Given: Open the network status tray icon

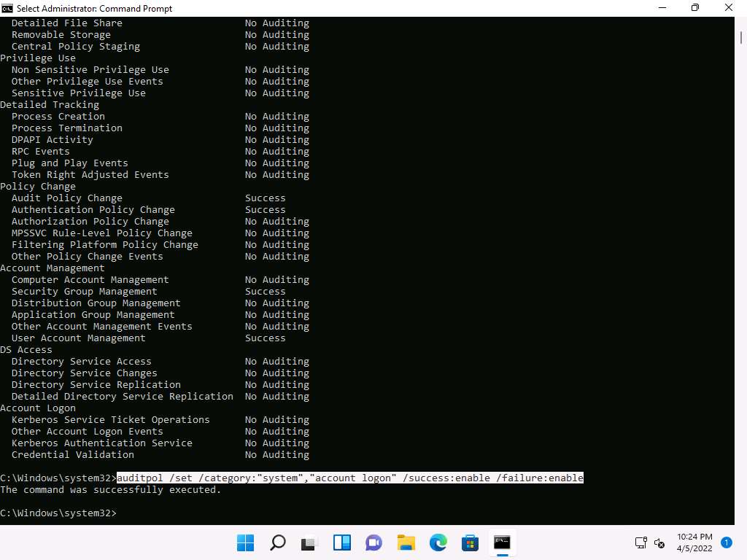Looking at the screenshot, I should coord(641,542).
